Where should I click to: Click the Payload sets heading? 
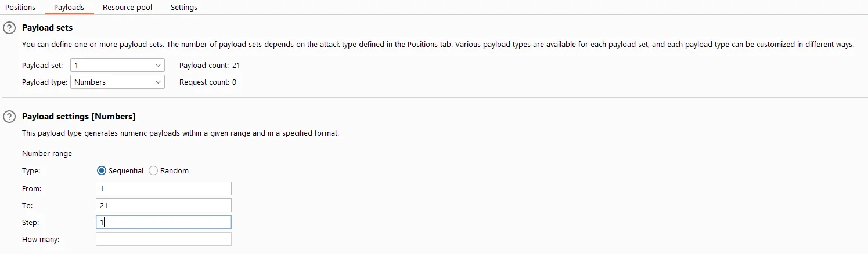click(48, 28)
